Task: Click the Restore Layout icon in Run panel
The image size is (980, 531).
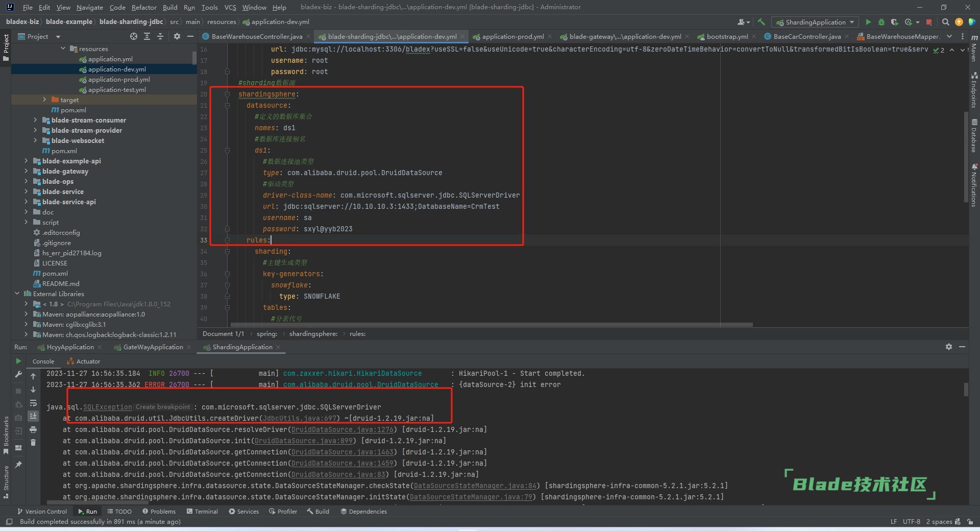Action: [x=19, y=448]
